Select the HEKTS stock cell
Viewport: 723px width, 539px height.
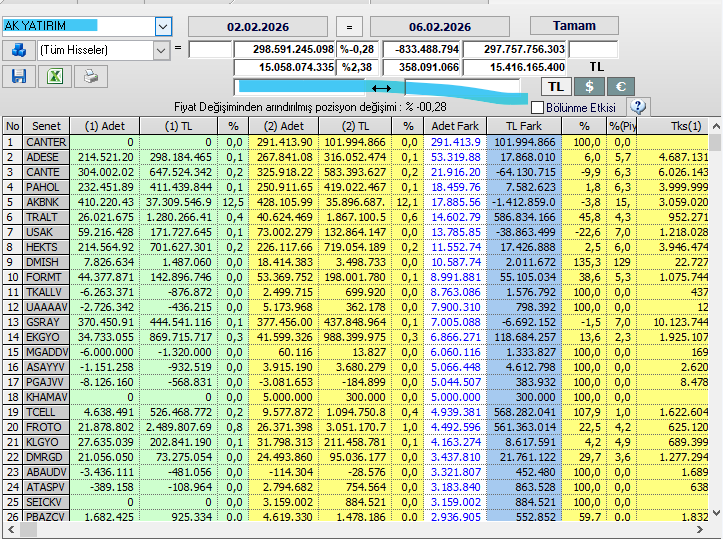point(46,247)
